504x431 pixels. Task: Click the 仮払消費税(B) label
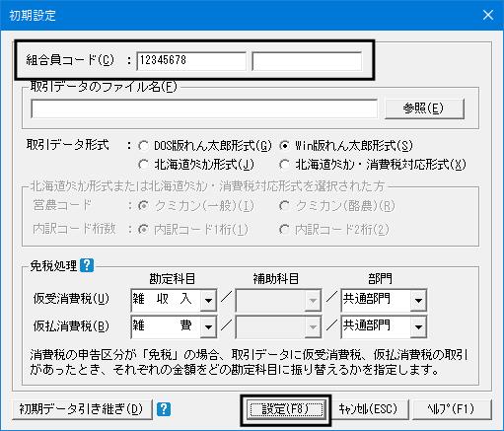click(71, 326)
